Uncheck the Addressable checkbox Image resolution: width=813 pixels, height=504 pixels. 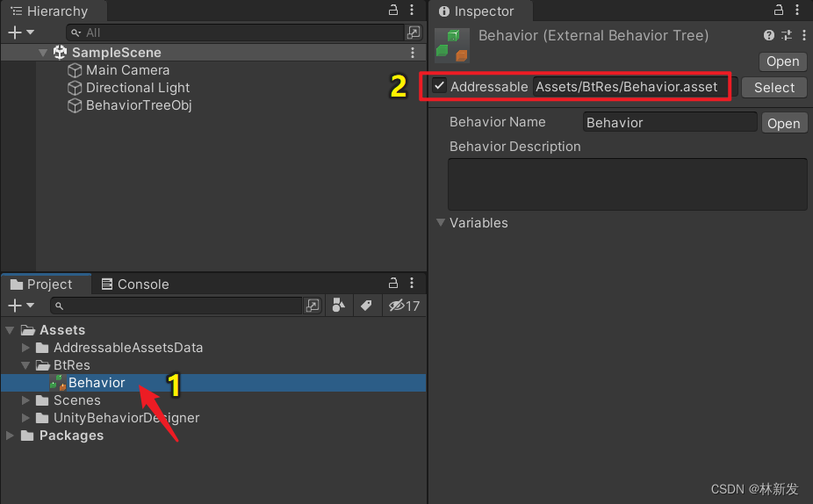(x=440, y=85)
